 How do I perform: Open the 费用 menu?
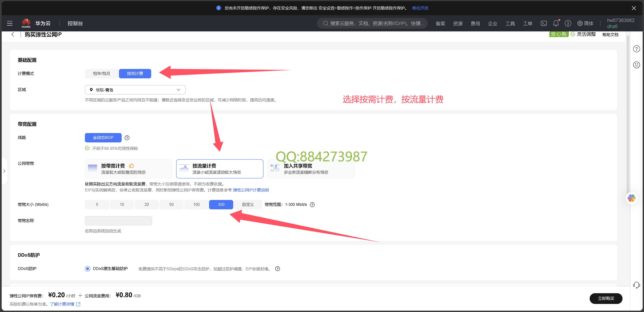[x=475, y=23]
